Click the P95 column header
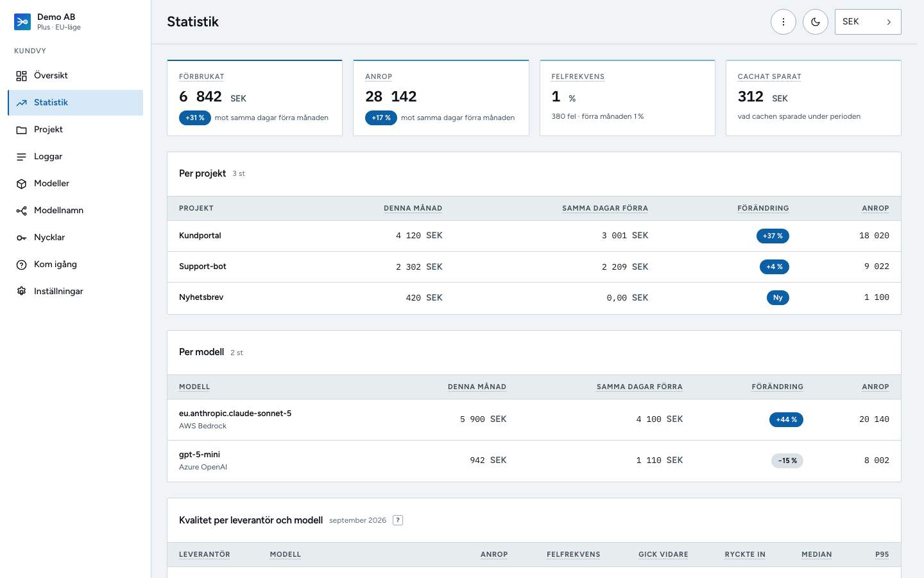924x578 pixels. 882,554
